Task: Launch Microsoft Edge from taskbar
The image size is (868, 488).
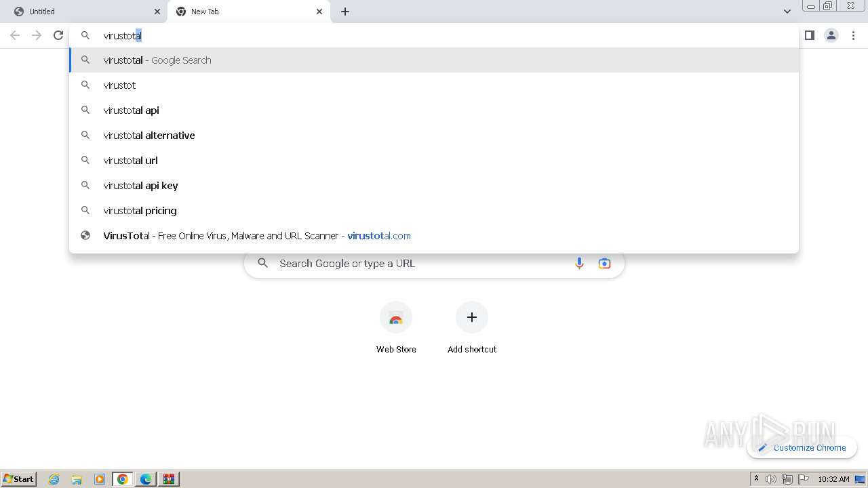Action: (146, 479)
